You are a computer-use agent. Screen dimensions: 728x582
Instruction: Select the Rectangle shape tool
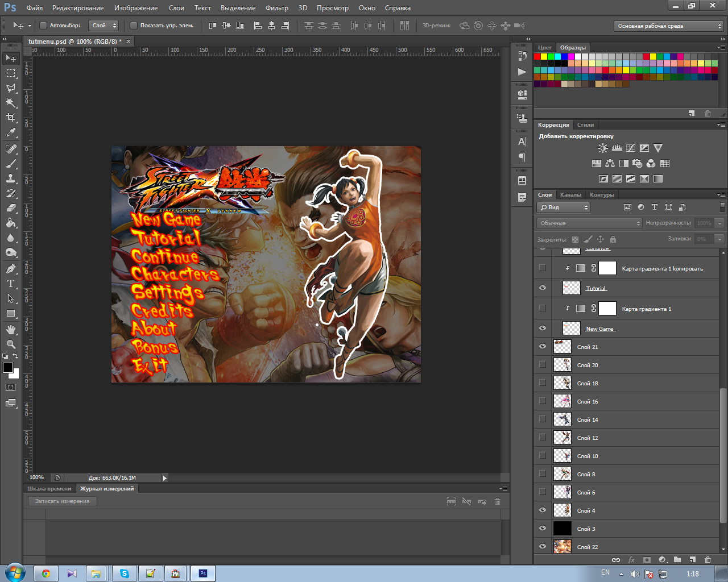tap(11, 313)
